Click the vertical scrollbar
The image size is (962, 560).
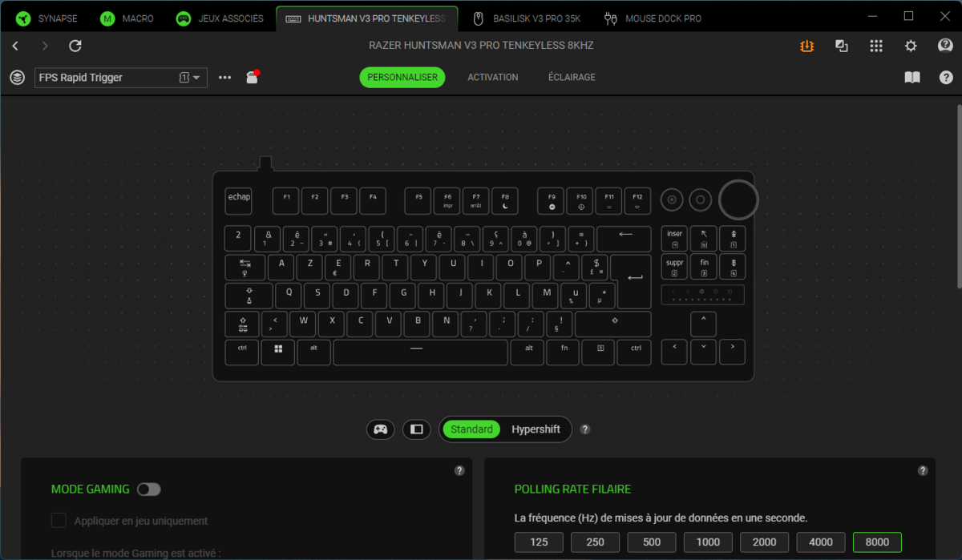959,196
